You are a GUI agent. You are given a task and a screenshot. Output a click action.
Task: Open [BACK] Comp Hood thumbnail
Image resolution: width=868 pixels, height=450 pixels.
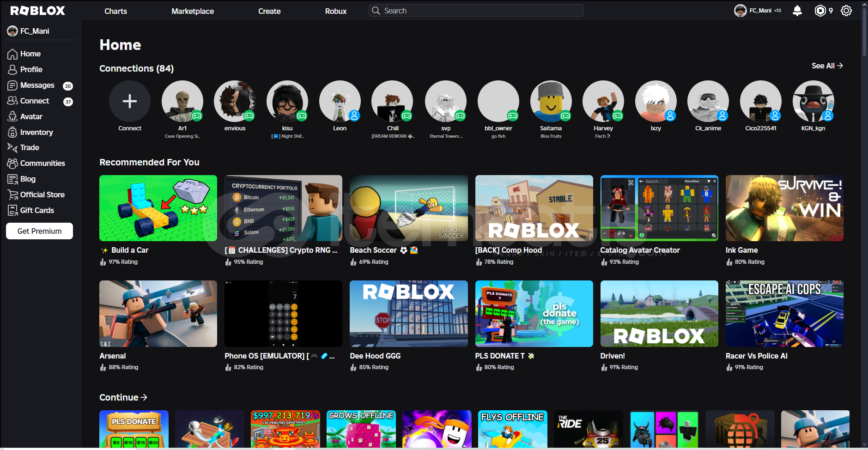tap(534, 208)
